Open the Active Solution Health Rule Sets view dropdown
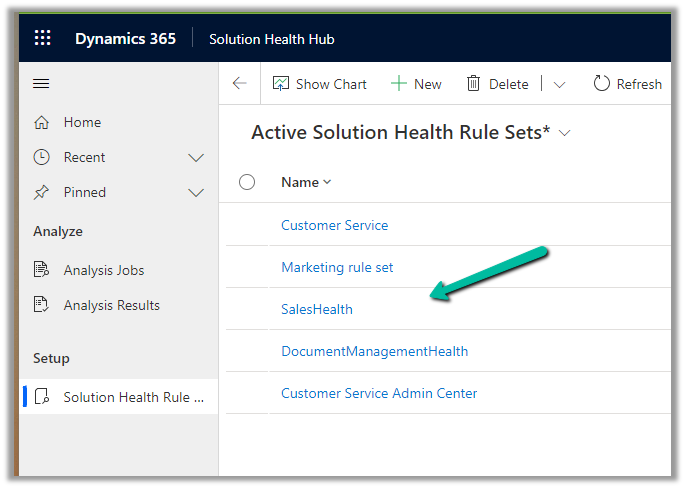This screenshot has height=488, width=685. click(566, 133)
